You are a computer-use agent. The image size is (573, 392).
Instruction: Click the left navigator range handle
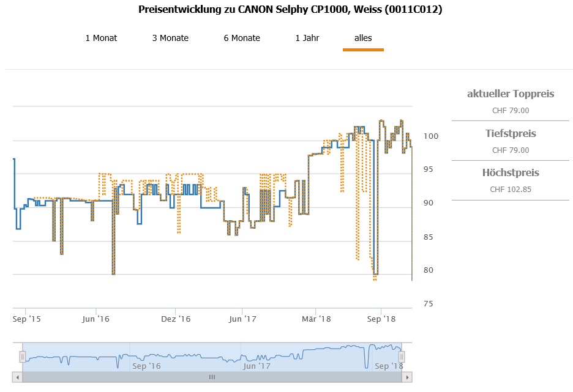tap(23, 357)
